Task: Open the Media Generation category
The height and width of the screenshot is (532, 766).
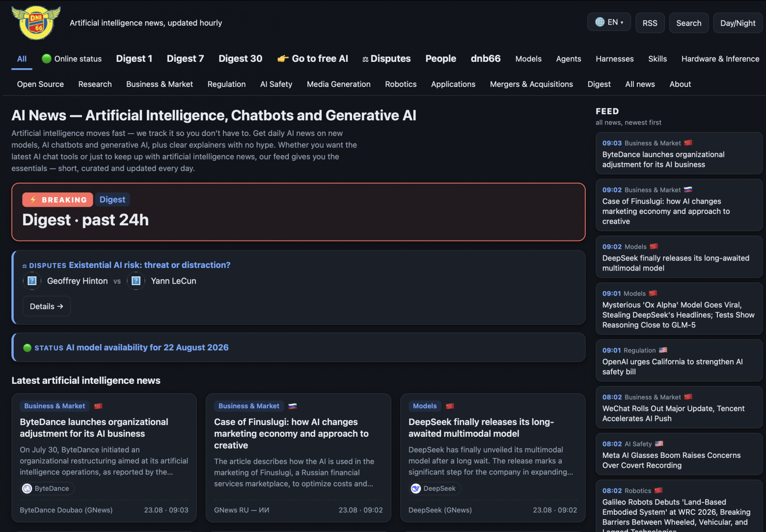Action: coord(339,84)
